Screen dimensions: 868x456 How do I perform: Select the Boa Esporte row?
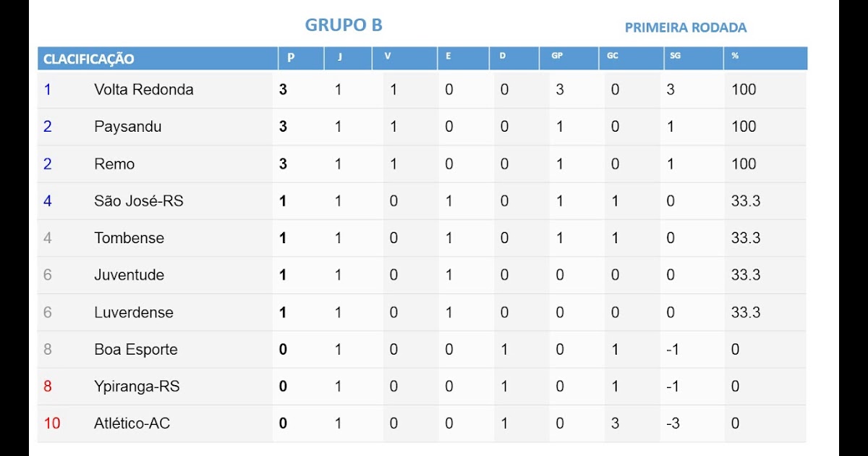point(422,350)
